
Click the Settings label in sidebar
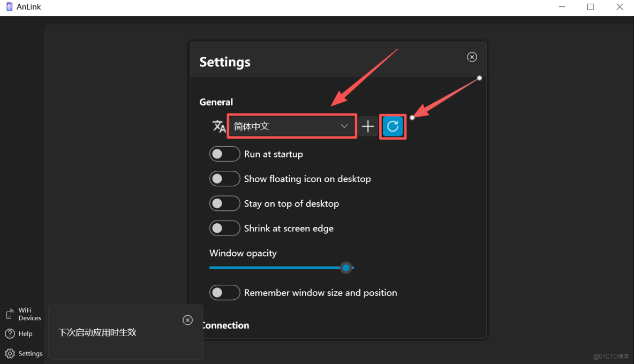(31, 354)
